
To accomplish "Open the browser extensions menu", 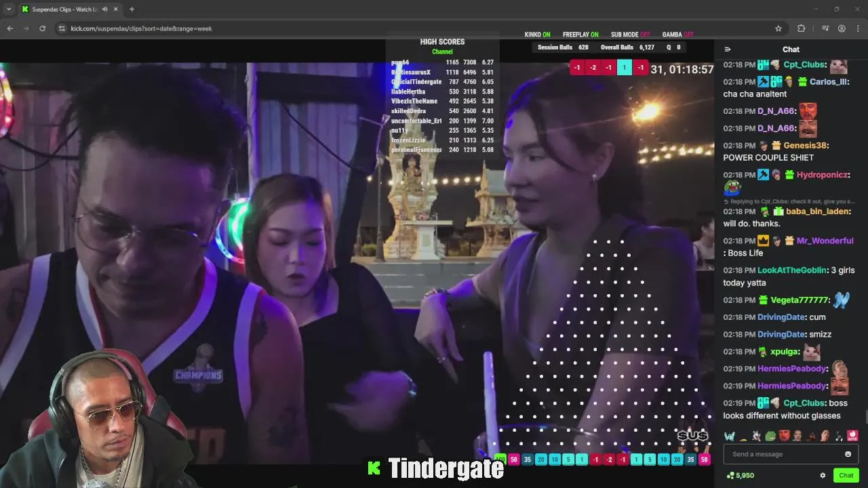I will click(801, 28).
